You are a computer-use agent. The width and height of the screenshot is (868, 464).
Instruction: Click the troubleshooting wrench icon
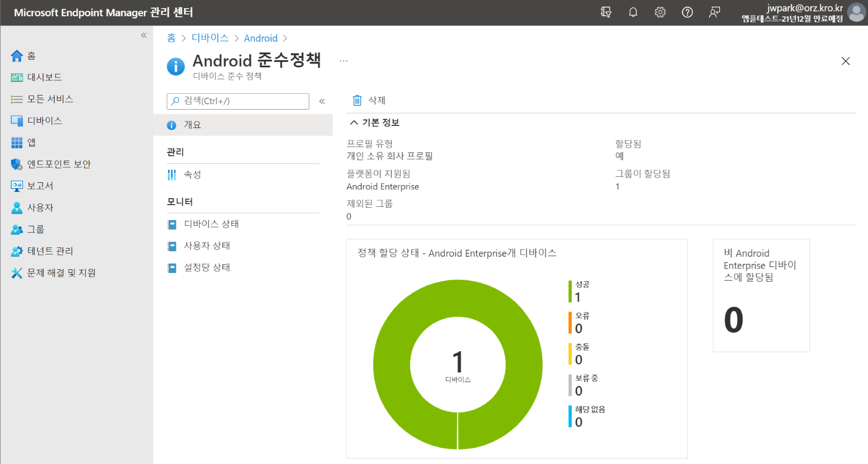point(17,273)
